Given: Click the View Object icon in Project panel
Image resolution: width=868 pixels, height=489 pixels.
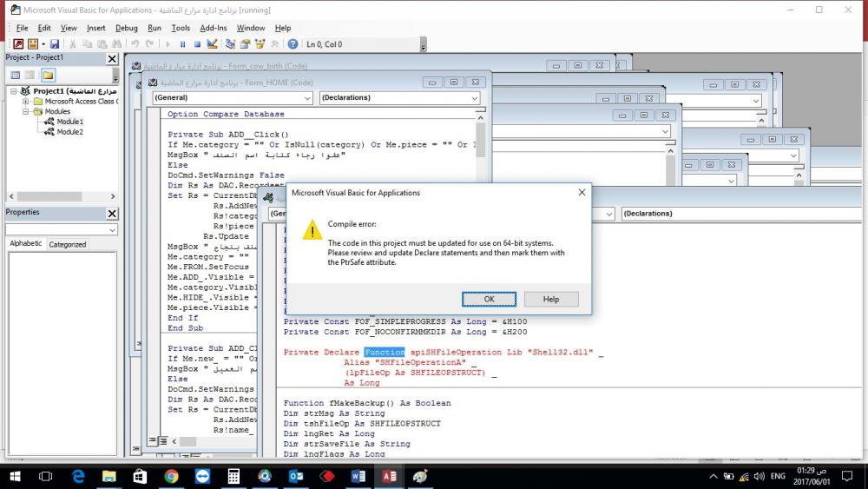Looking at the screenshot, I should click(30, 75).
